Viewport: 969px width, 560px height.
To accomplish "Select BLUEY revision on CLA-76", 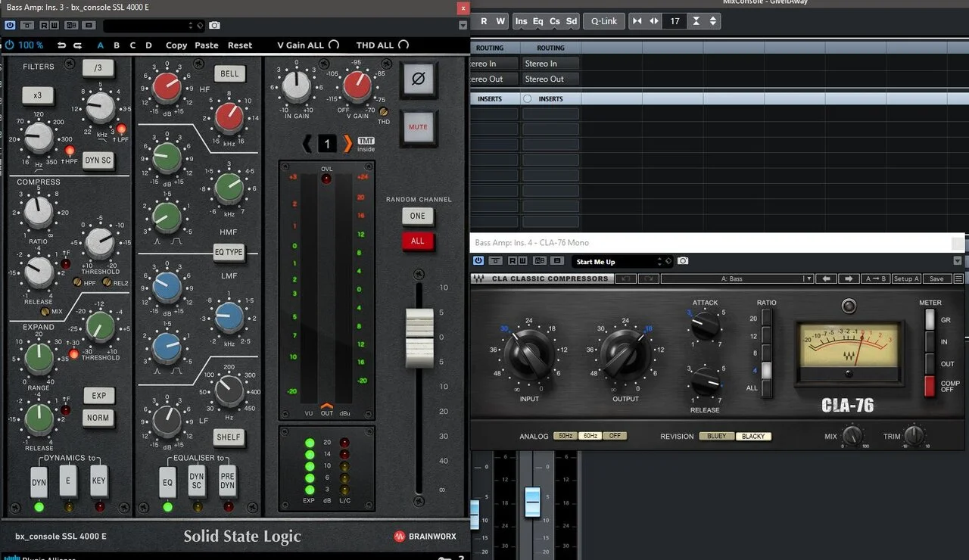I will tap(715, 437).
